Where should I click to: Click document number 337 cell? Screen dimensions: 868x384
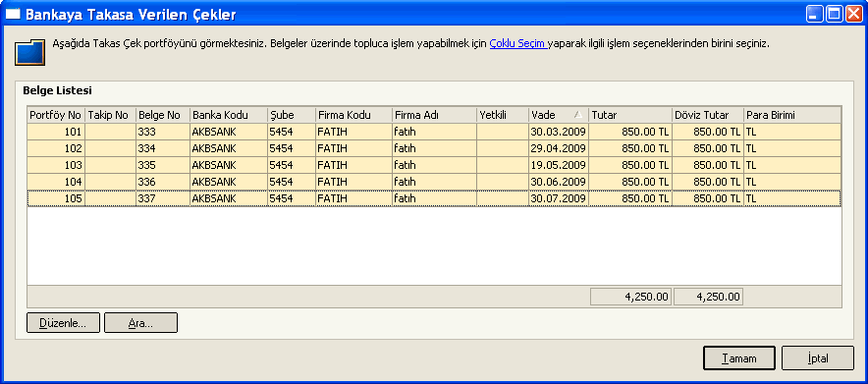tap(163, 198)
